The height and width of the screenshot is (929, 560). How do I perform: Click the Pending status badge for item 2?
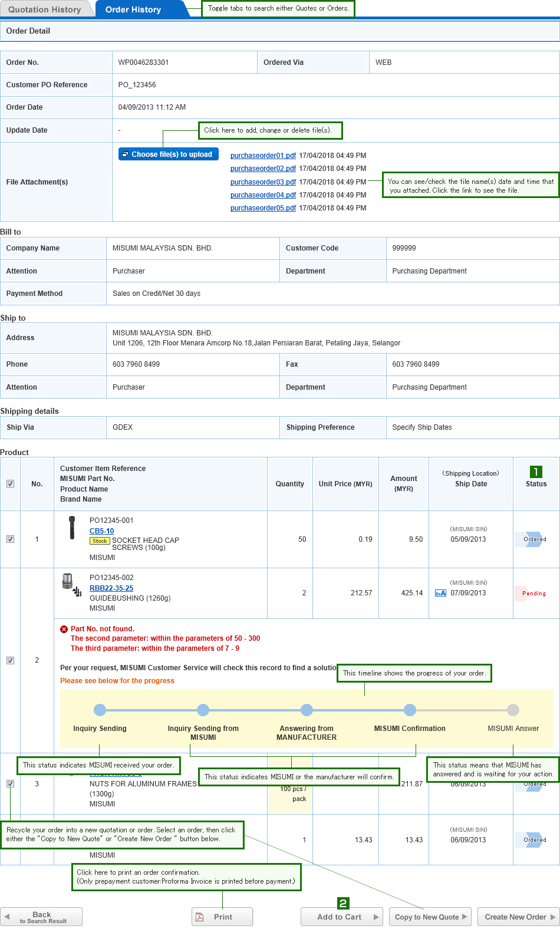pyautogui.click(x=533, y=594)
